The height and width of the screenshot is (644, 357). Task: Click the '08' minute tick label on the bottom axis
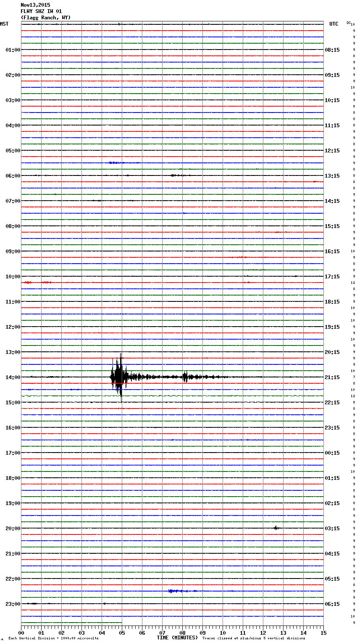click(182, 633)
